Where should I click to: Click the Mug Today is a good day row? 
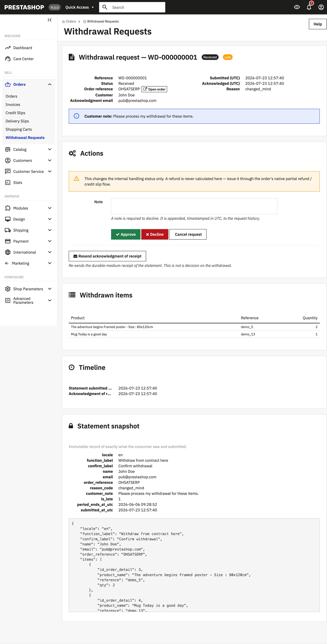194,334
